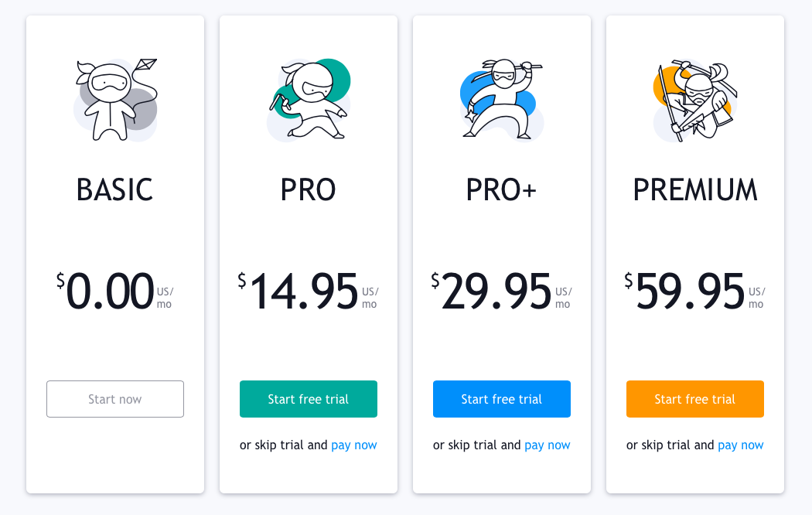Start now with the Basic plan
Screen dimensions: 812x515
pyautogui.click(x=115, y=399)
